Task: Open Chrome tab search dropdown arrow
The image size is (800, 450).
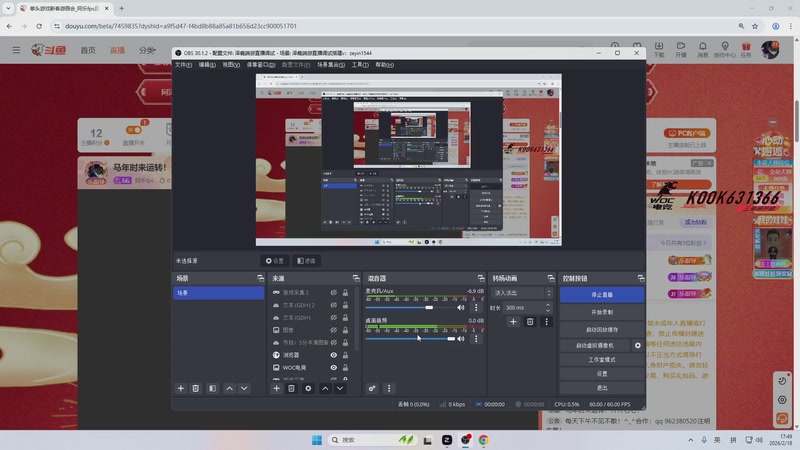Action: 8,8
